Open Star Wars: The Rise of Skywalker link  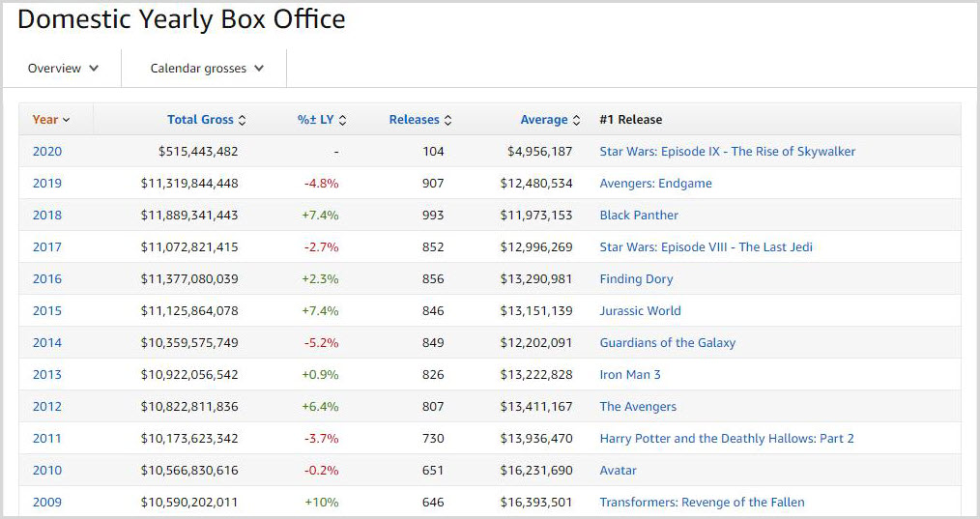(x=728, y=152)
